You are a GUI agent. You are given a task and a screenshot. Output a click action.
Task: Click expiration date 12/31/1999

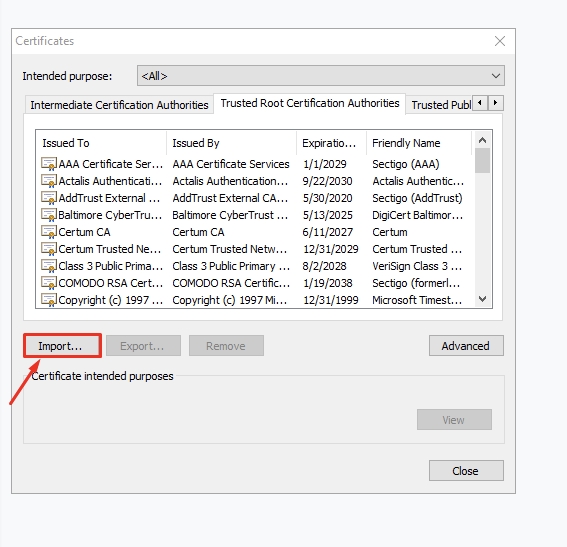coord(331,300)
